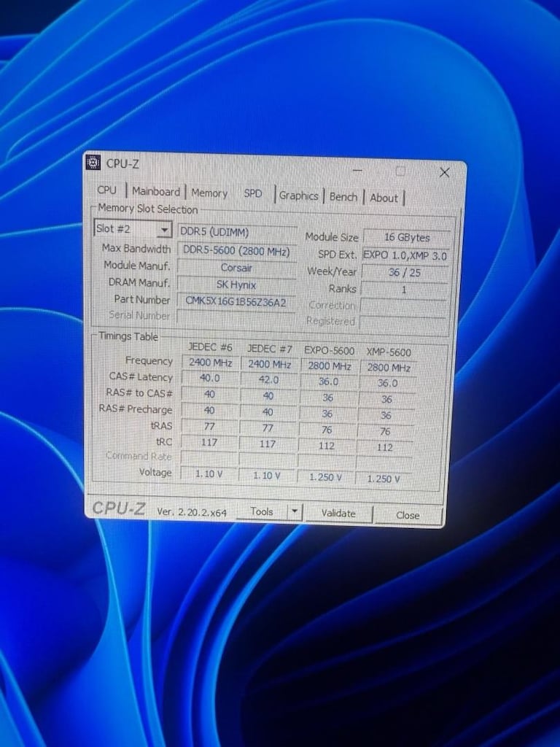Click the Part Number label

click(142, 300)
